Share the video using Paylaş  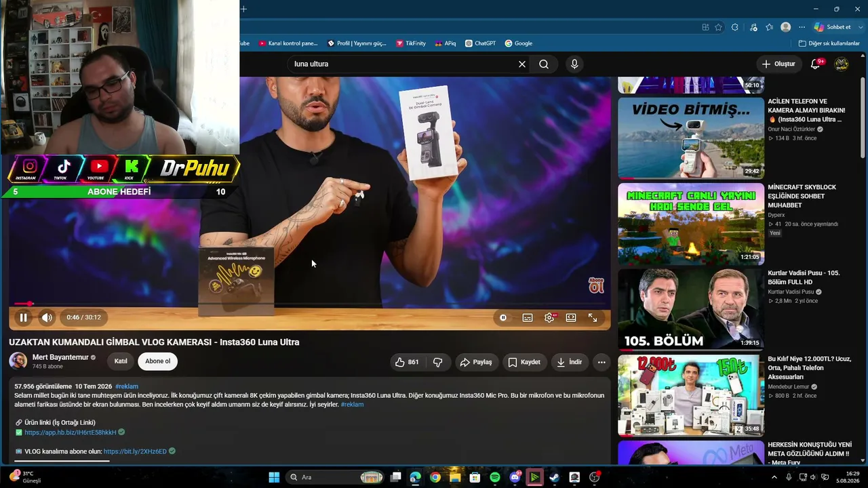pyautogui.click(x=477, y=362)
